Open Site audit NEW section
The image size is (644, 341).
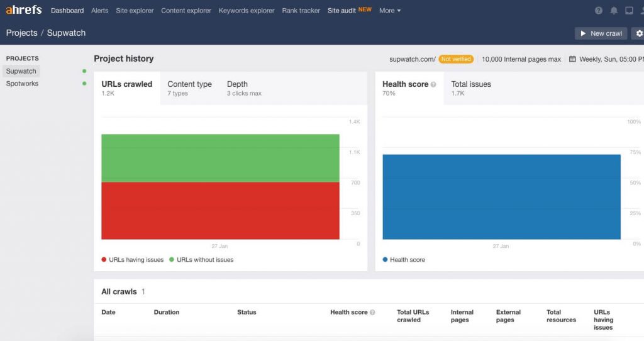coord(350,10)
